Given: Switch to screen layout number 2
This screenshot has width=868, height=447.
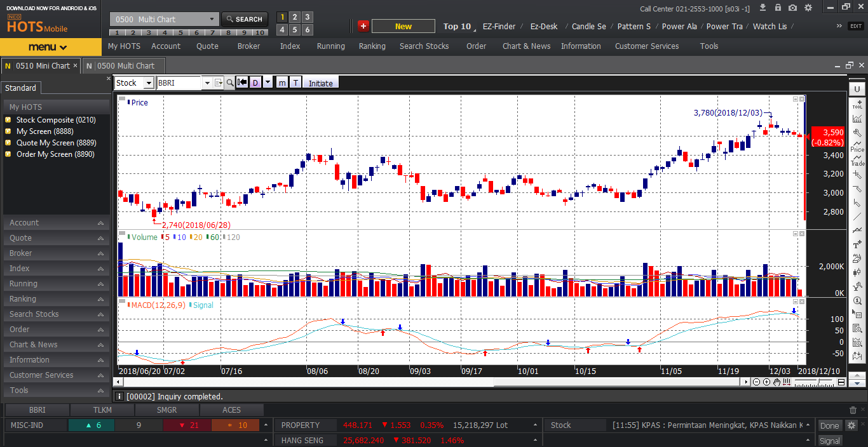Looking at the screenshot, I should pyautogui.click(x=295, y=17).
